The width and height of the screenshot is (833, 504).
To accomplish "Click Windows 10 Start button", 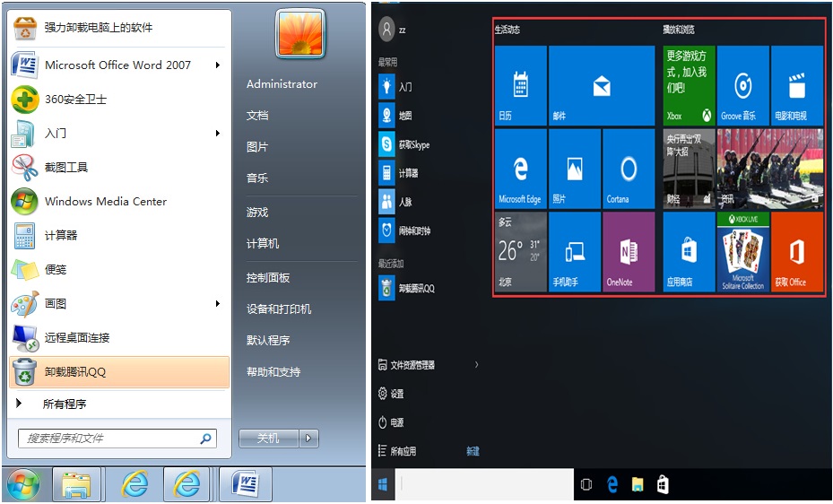I will [383, 484].
